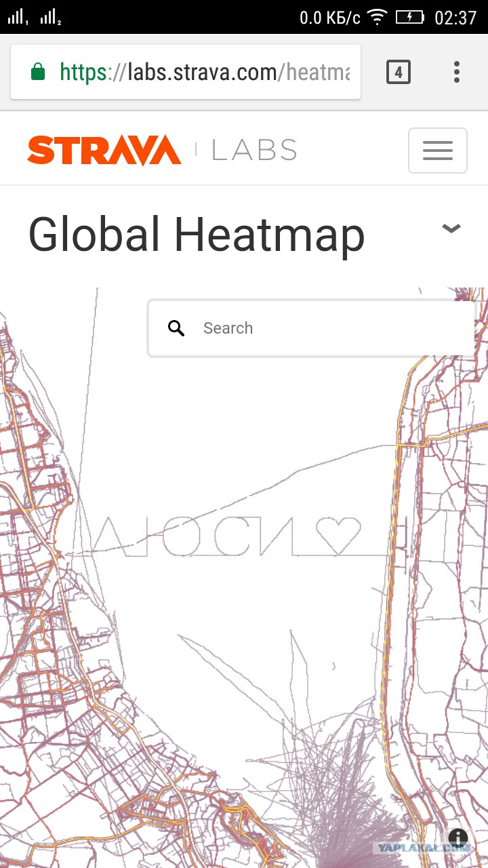Viewport: 488px width, 868px height.
Task: Open the LABS link in the header
Action: [x=254, y=151]
